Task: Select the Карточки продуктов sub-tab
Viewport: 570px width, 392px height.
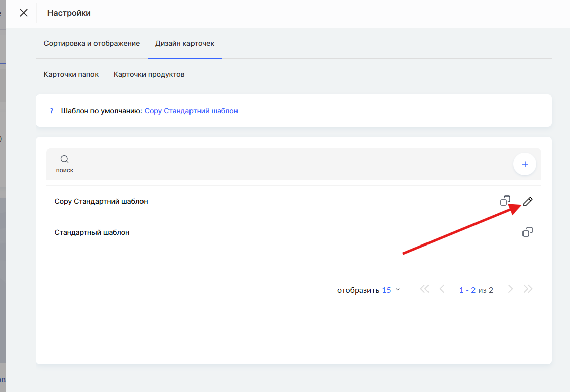Action: (x=149, y=74)
